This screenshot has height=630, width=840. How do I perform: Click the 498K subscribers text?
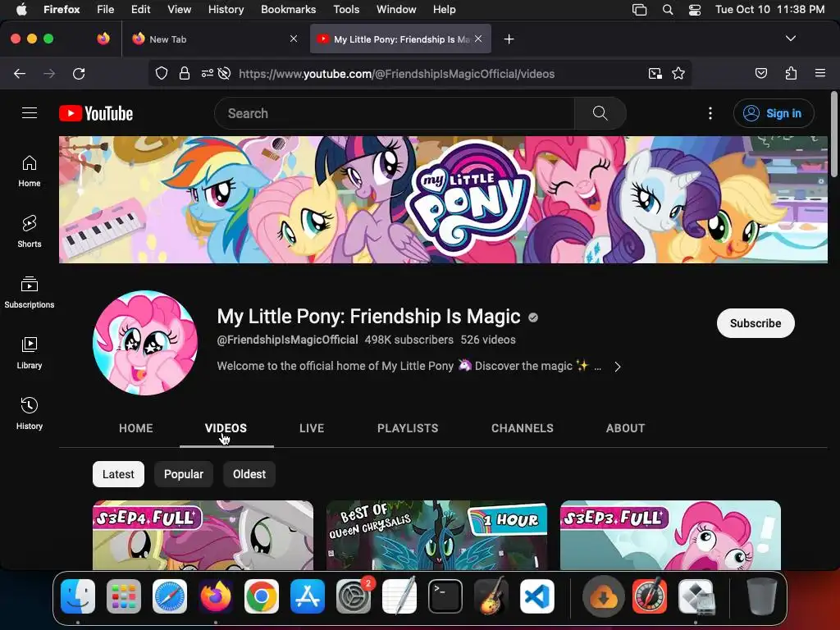coord(409,340)
